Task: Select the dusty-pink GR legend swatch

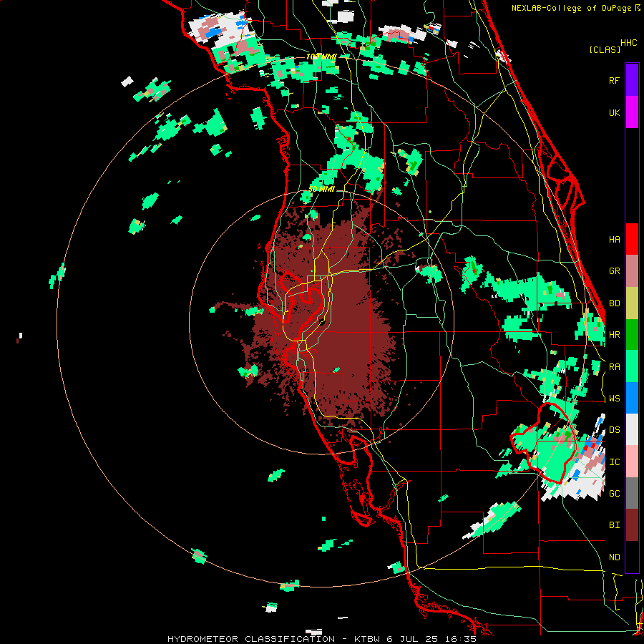Action: (x=632, y=270)
